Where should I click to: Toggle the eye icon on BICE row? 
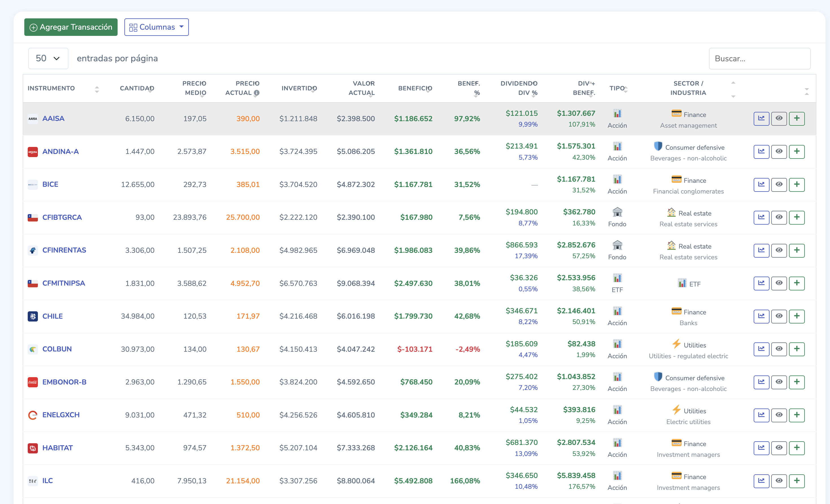pyautogui.click(x=779, y=184)
